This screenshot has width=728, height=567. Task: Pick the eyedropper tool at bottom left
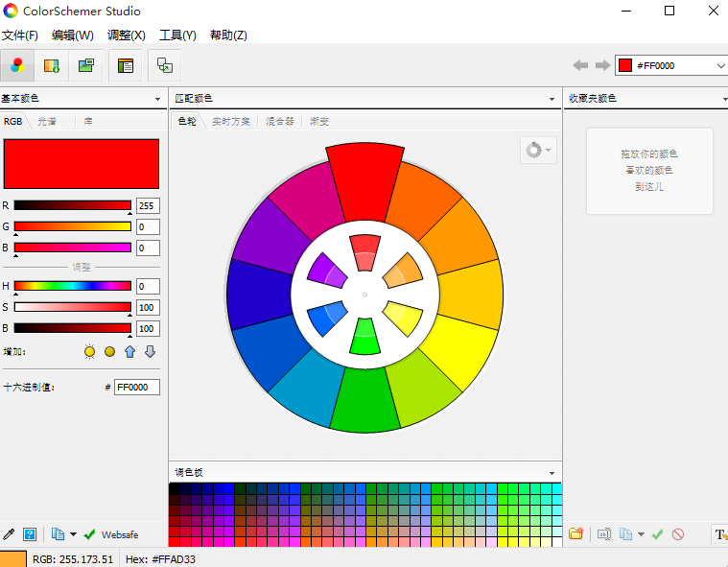(10, 534)
